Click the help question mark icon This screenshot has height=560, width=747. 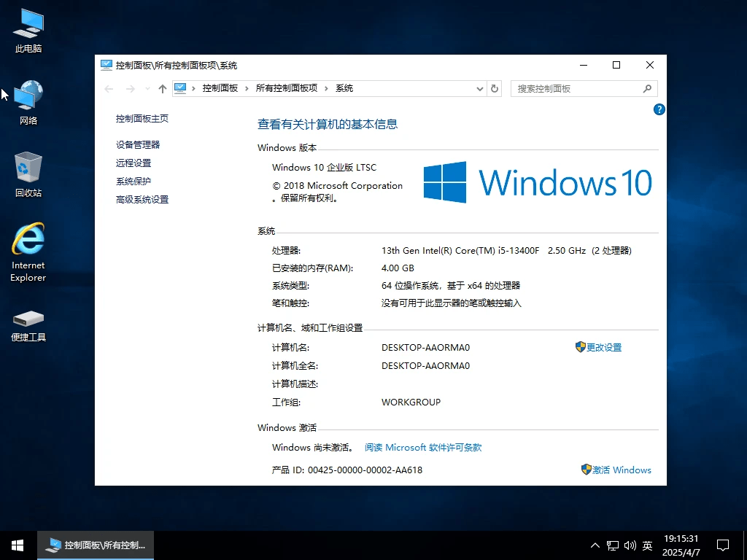click(659, 109)
